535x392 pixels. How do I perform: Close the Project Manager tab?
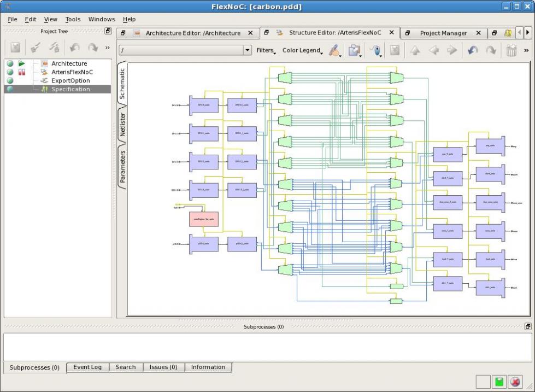pos(478,33)
